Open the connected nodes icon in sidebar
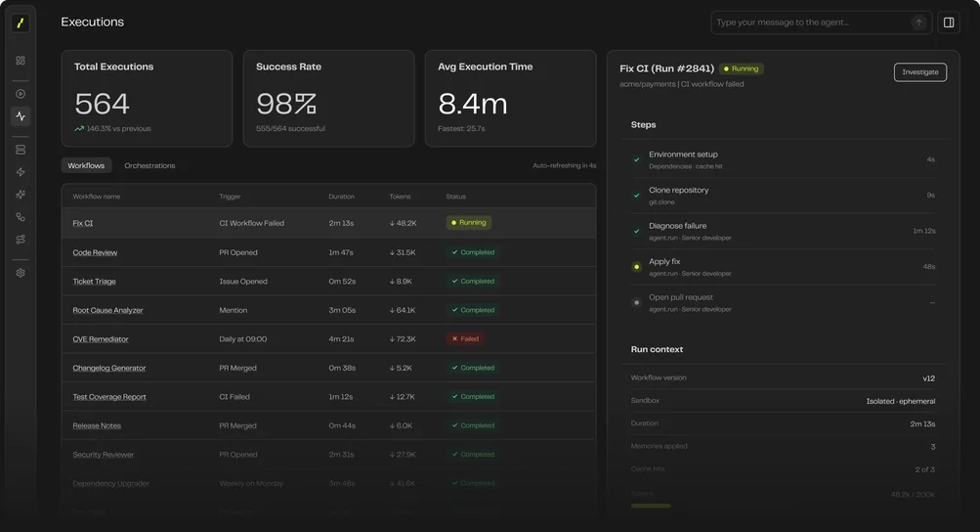 21,217
